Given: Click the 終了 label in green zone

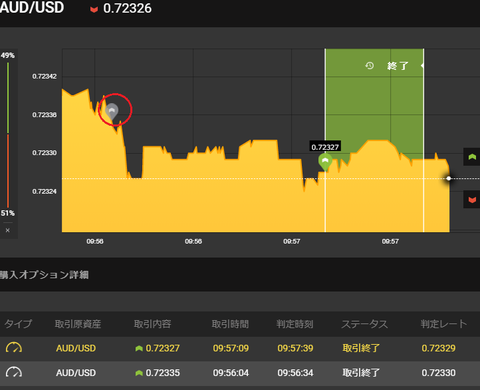Looking at the screenshot, I should (398, 66).
